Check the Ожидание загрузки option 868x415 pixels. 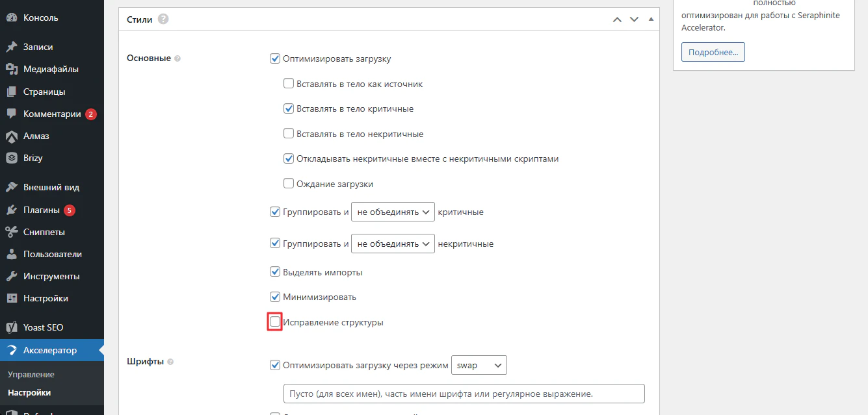(x=289, y=184)
